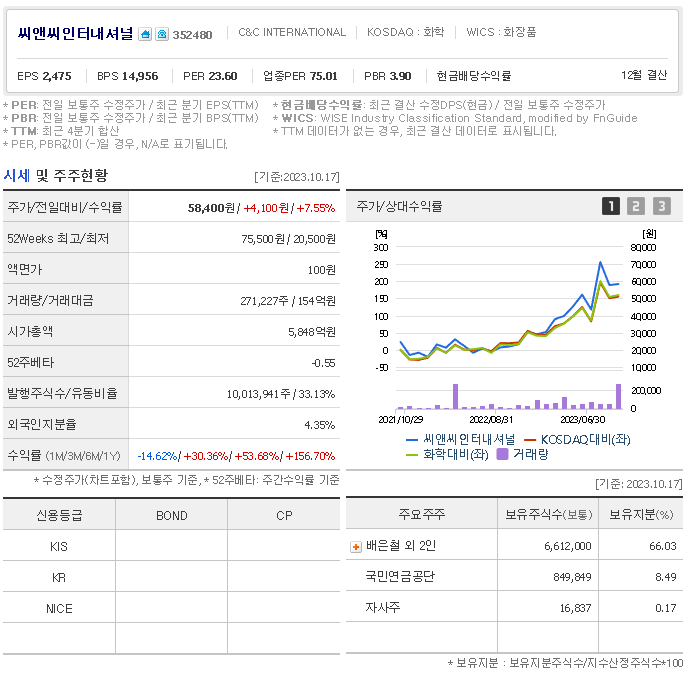Image resolution: width=691 pixels, height=677 pixels.
Task: Click the 보유지분(%) column header
Action: pos(641,514)
